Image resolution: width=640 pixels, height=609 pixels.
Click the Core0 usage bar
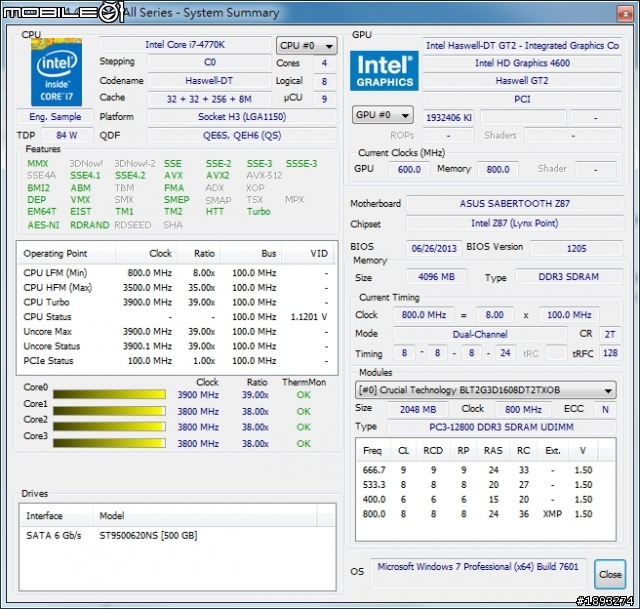(x=109, y=394)
